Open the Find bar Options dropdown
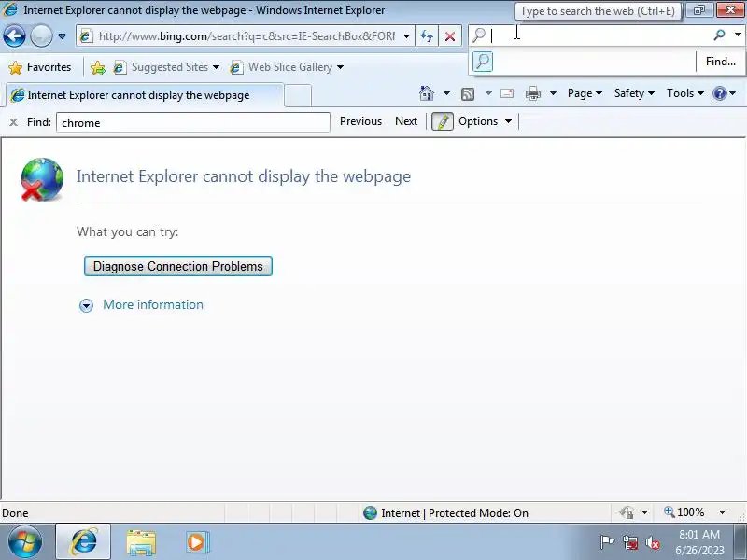The image size is (747, 560). (x=485, y=121)
